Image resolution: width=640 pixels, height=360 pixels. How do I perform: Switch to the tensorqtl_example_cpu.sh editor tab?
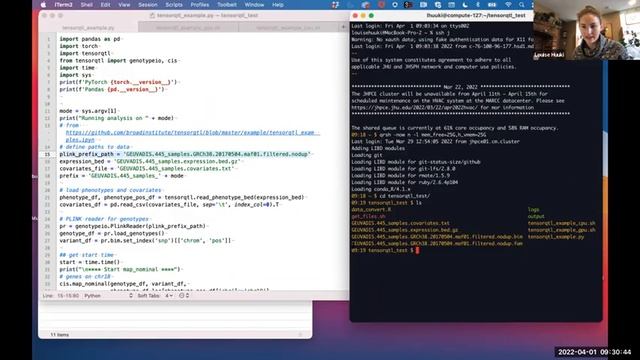point(288,28)
